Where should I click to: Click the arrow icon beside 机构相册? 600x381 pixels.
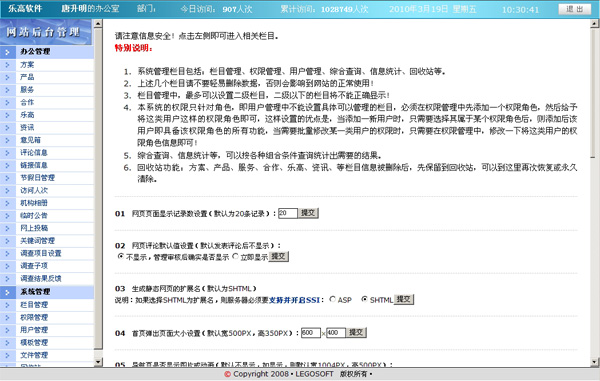coord(8,203)
